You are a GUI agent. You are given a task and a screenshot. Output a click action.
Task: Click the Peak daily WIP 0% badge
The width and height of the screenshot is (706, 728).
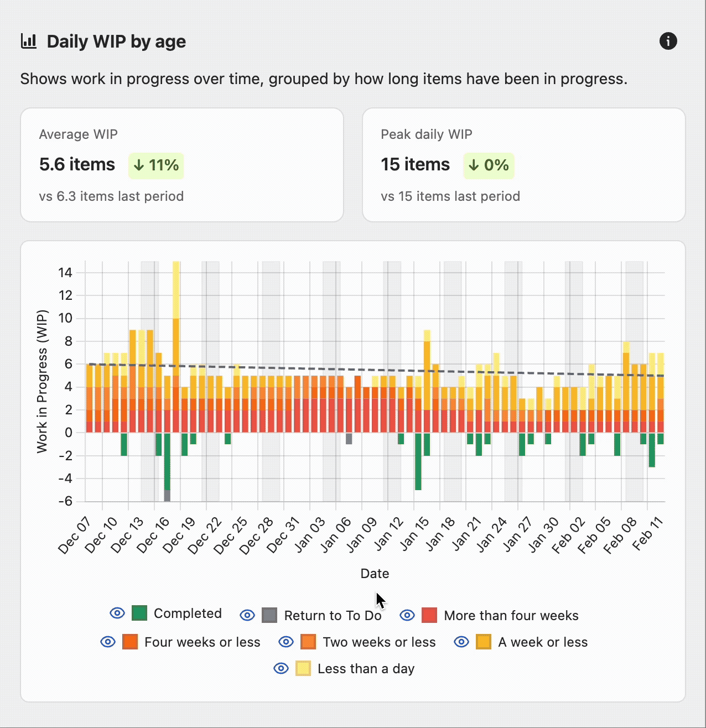(x=489, y=165)
